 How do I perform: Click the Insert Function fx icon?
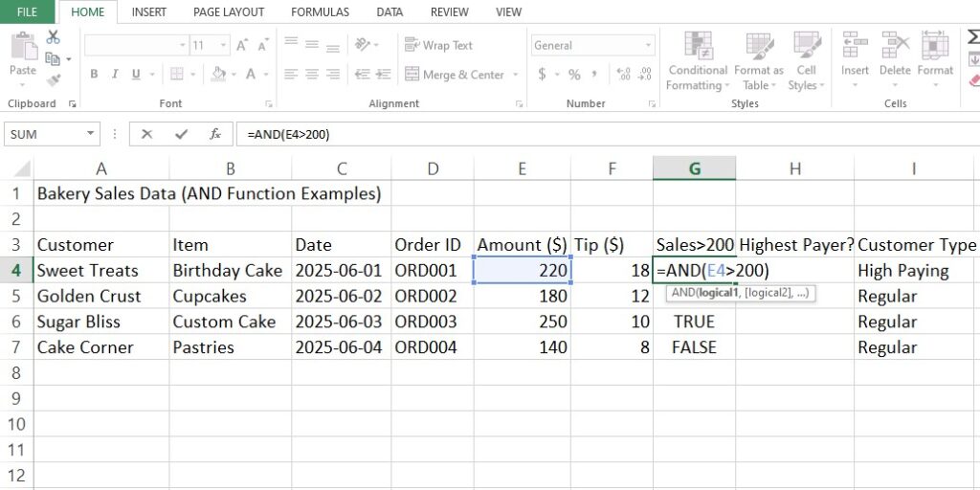pyautogui.click(x=215, y=134)
